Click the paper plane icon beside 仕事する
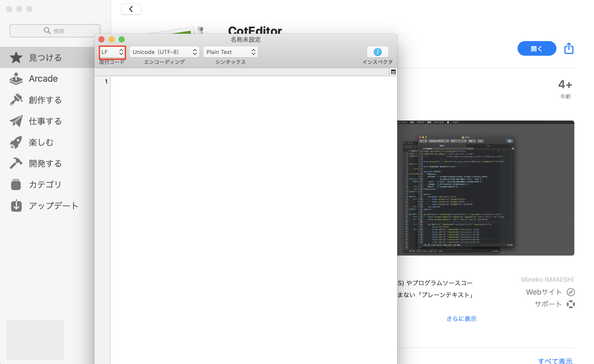The width and height of the screenshot is (594, 364). pos(16,121)
